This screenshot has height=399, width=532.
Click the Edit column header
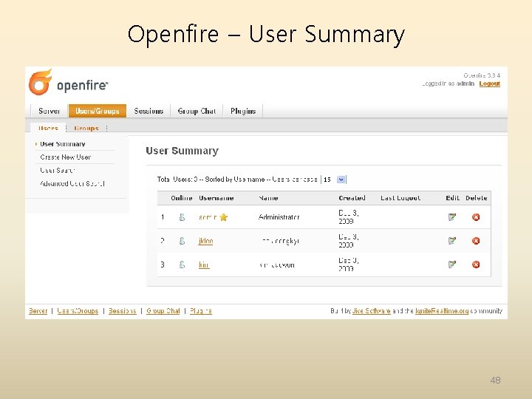click(x=453, y=198)
